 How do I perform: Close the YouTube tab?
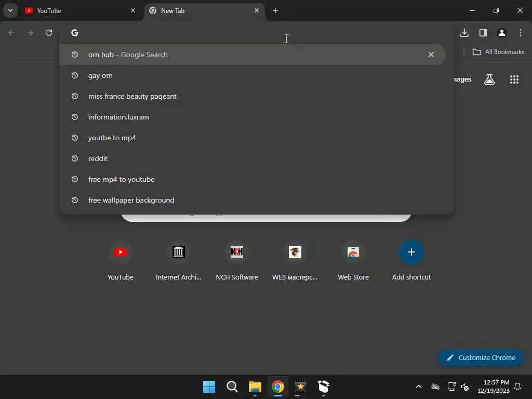[x=133, y=10]
